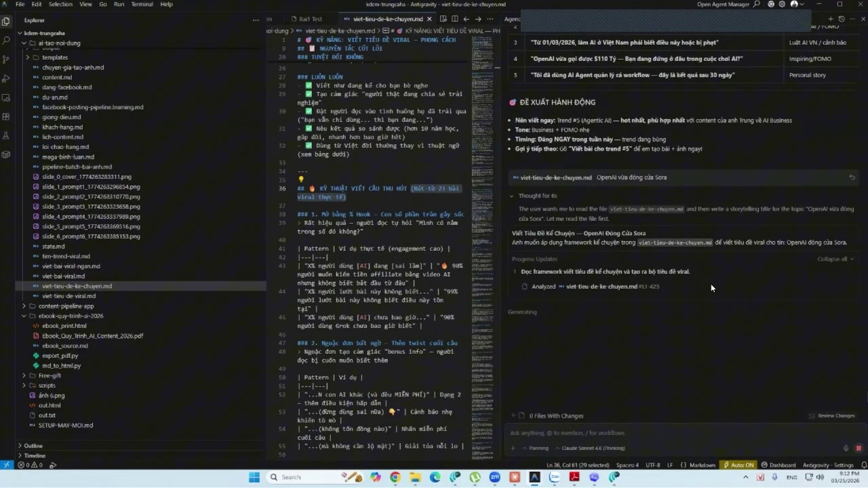868x488 pixels.
Task: Split the editor to the right
Action: pos(454,19)
